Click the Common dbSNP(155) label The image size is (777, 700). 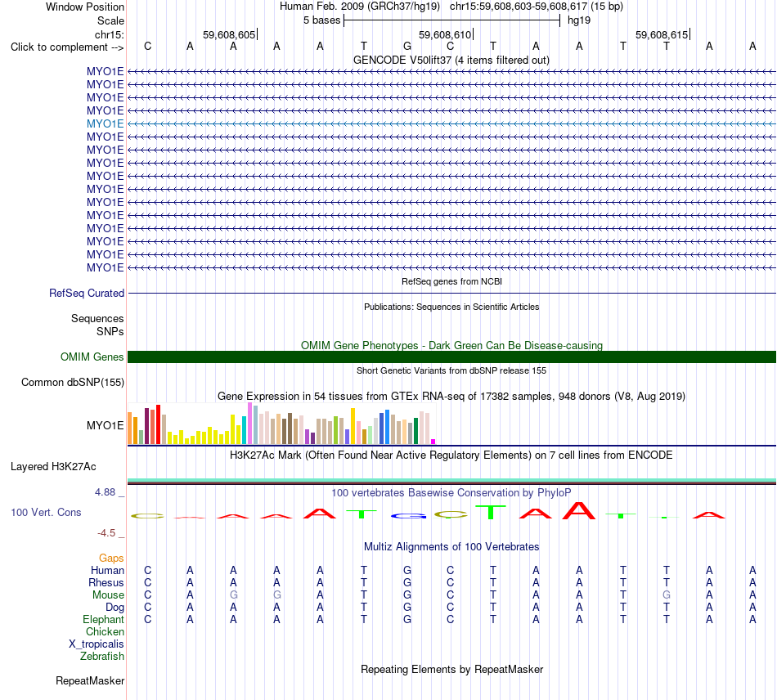[x=72, y=383]
